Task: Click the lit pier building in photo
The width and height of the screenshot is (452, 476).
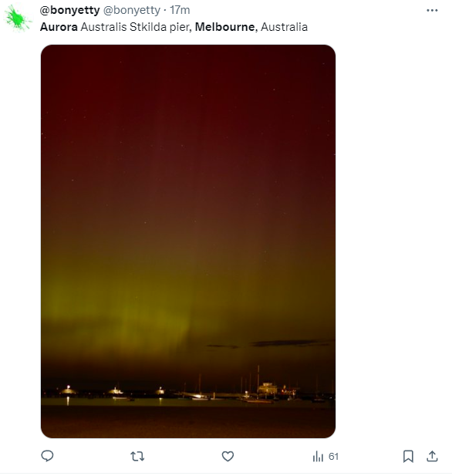Action: [x=268, y=388]
